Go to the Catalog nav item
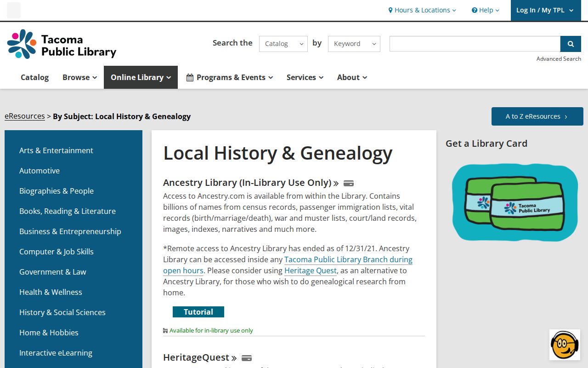Viewport: 588px width, 368px height. pos(34,77)
